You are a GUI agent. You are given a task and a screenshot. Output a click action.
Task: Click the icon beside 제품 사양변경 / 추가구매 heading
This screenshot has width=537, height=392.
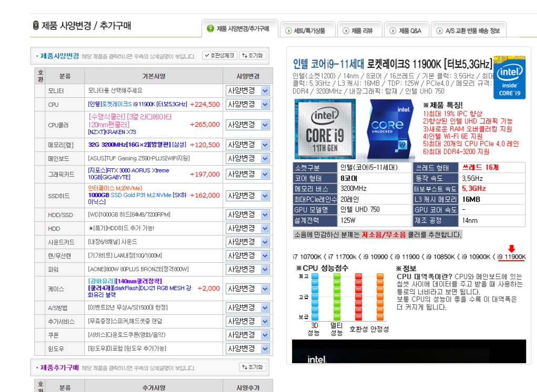(36, 25)
